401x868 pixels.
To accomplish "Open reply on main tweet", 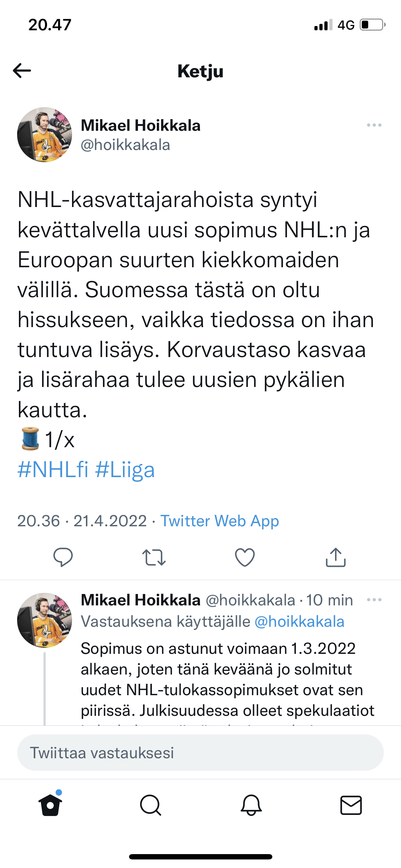I will [63, 557].
